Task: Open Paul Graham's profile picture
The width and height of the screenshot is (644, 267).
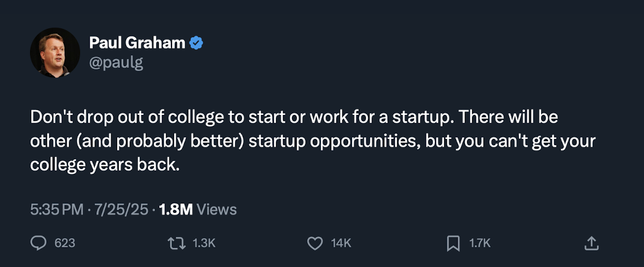Action: click(x=55, y=53)
